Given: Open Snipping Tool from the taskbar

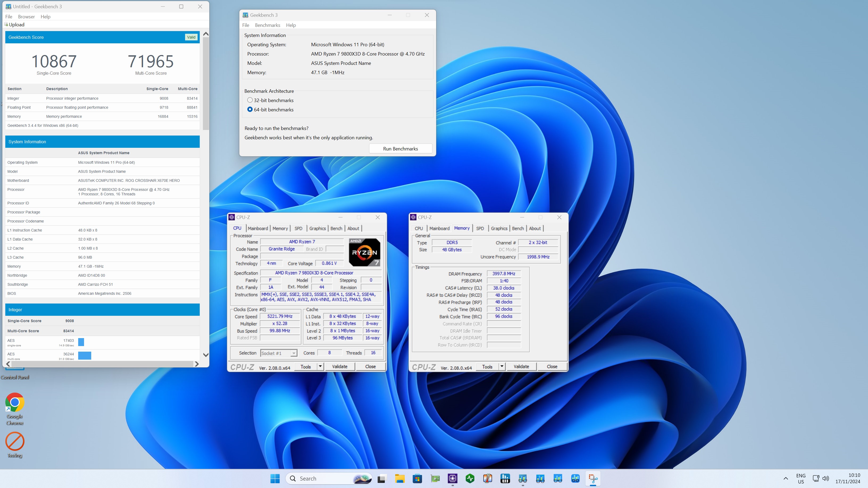Looking at the screenshot, I should pos(593,478).
